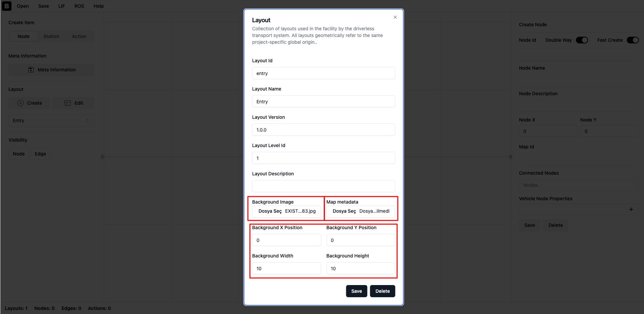This screenshot has width=644, height=314.
Task: Open the Entry layout dropdown
Action: (x=51, y=120)
